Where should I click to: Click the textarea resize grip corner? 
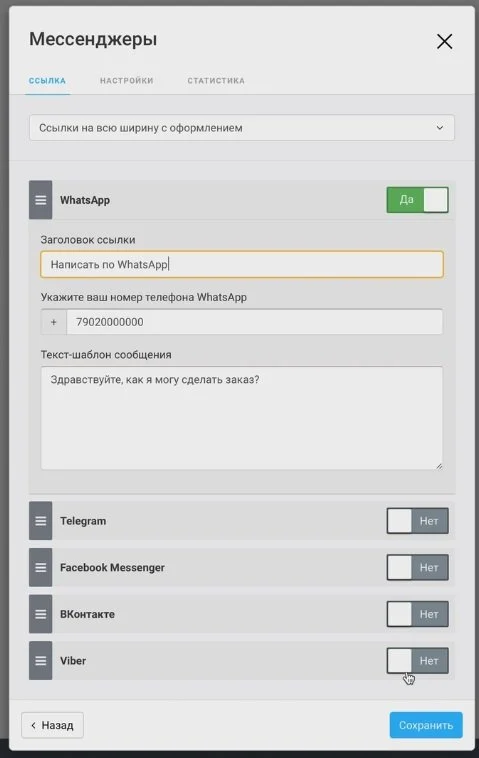tap(439, 466)
